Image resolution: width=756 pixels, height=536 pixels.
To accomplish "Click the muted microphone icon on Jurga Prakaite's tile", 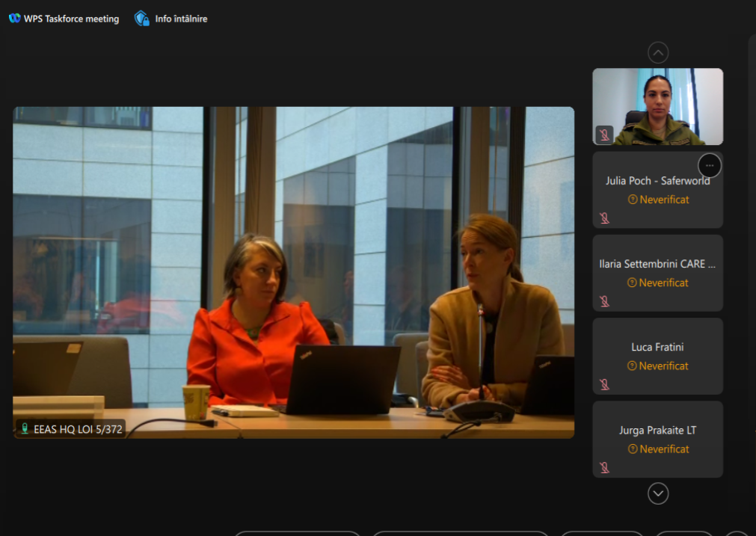I will click(604, 467).
